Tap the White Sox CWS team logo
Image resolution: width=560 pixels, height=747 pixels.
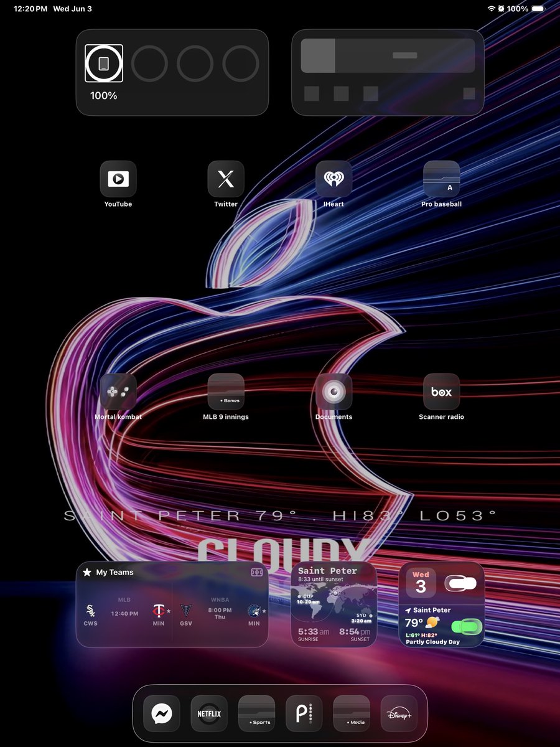91,611
